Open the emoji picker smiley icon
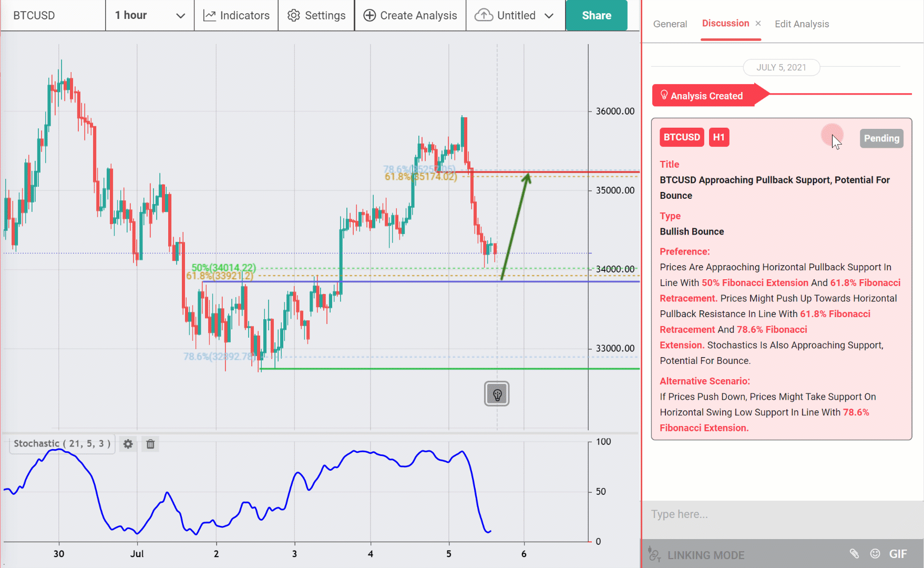924x568 pixels. coord(875,553)
